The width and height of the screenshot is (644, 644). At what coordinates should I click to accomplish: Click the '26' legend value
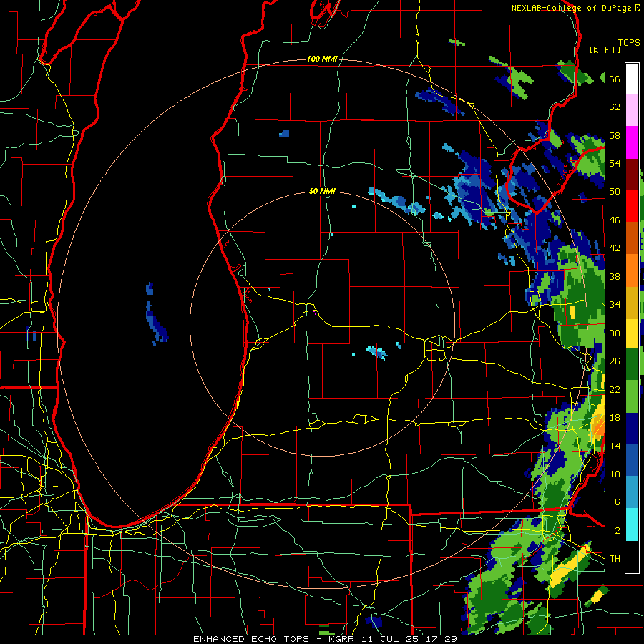click(615, 361)
